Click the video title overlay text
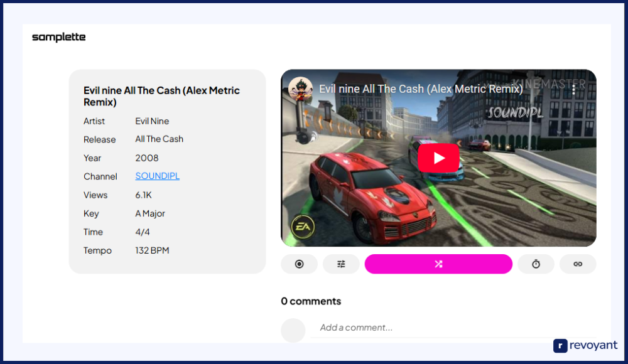Image resolution: width=628 pixels, height=364 pixels. coord(421,89)
